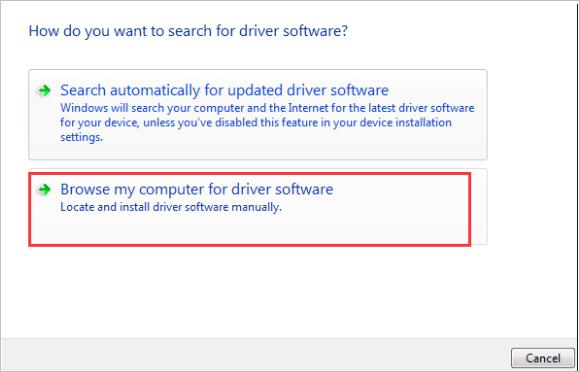Select "Search automatically for updated driver software" title

coord(225,90)
